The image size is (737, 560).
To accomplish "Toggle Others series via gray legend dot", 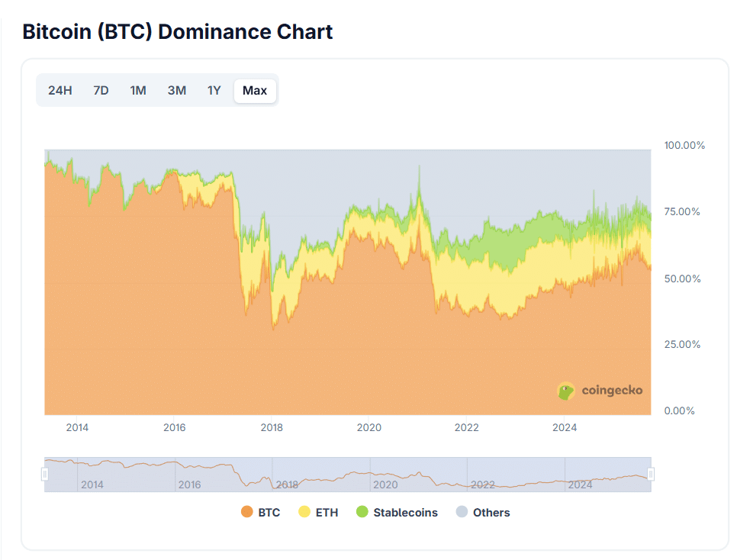I will pos(461,513).
